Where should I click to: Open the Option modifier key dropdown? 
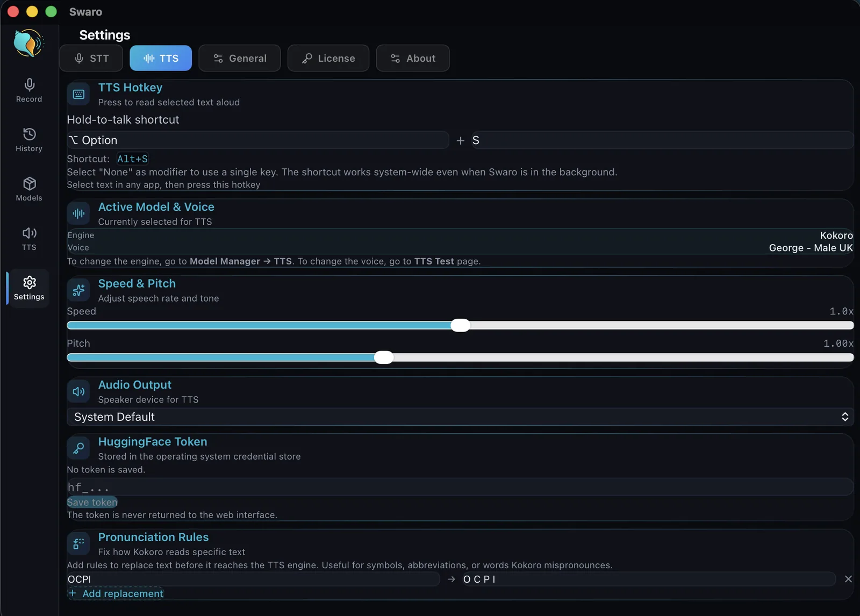[x=258, y=140]
